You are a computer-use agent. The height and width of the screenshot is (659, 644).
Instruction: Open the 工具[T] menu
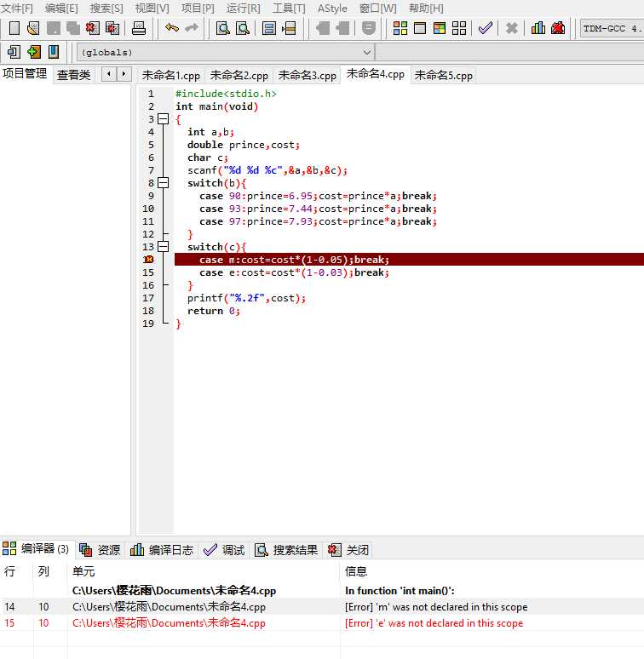pyautogui.click(x=289, y=9)
